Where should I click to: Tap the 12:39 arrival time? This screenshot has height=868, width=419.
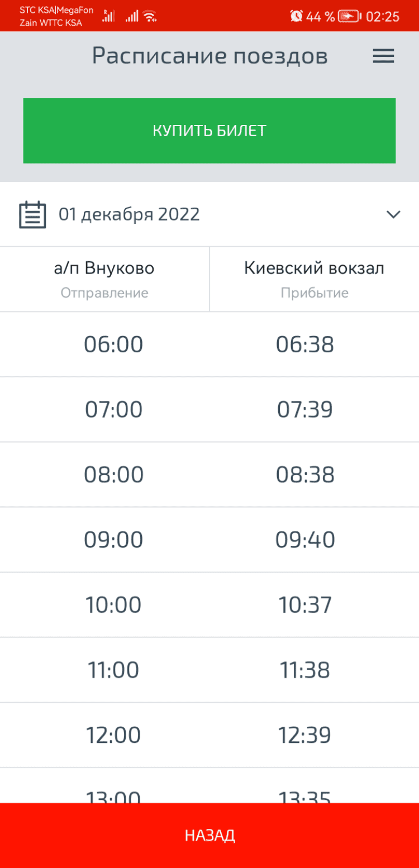point(305,735)
